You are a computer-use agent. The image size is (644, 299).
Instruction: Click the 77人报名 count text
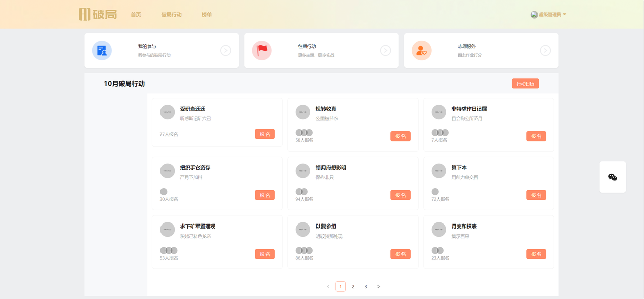coord(169,134)
